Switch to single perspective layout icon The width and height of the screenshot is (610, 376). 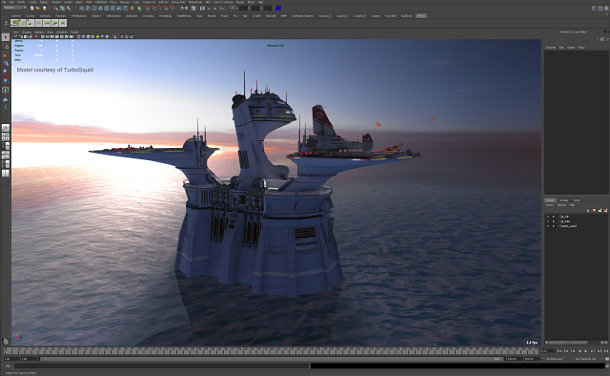5,128
